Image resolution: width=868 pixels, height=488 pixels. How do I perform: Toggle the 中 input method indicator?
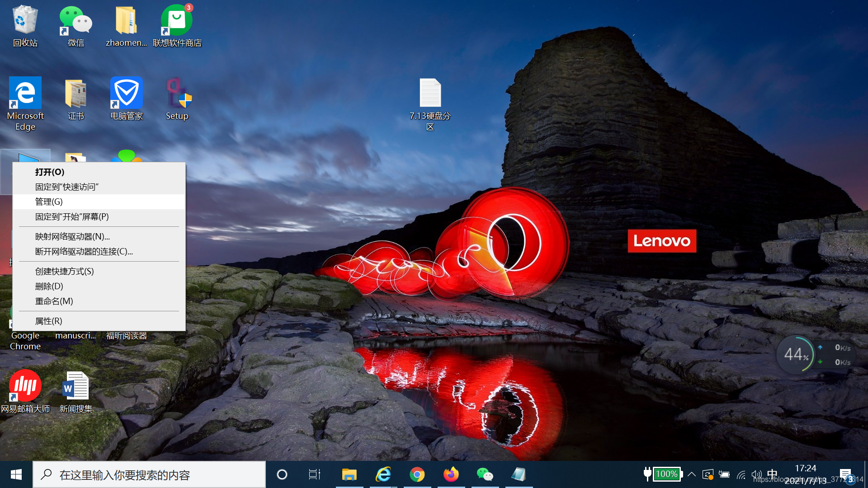coord(772,474)
